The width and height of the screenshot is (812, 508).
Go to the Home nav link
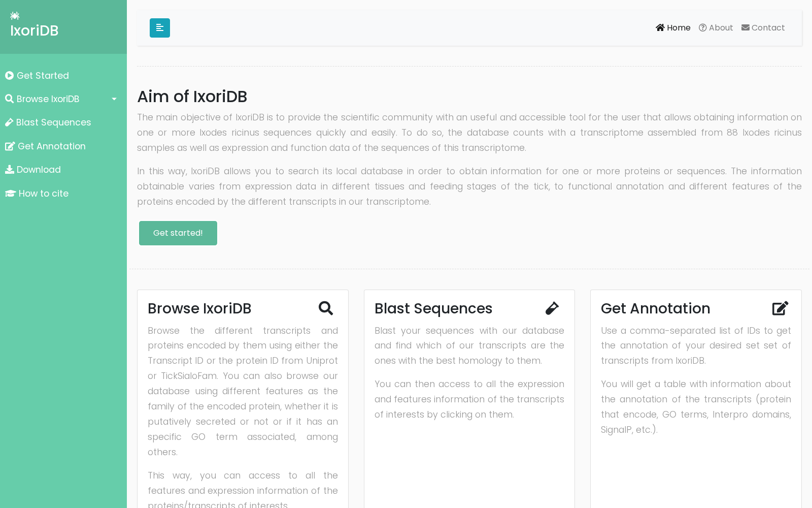(x=673, y=27)
